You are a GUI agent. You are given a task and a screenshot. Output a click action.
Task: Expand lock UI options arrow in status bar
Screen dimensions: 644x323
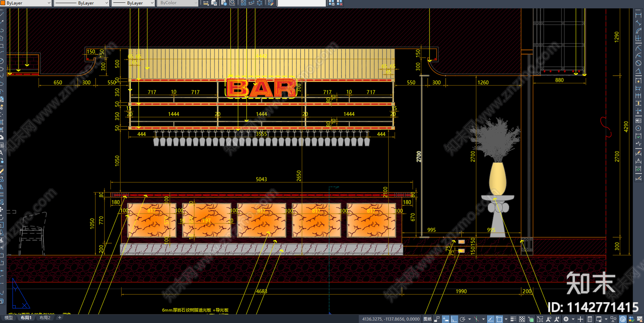pos(606,319)
